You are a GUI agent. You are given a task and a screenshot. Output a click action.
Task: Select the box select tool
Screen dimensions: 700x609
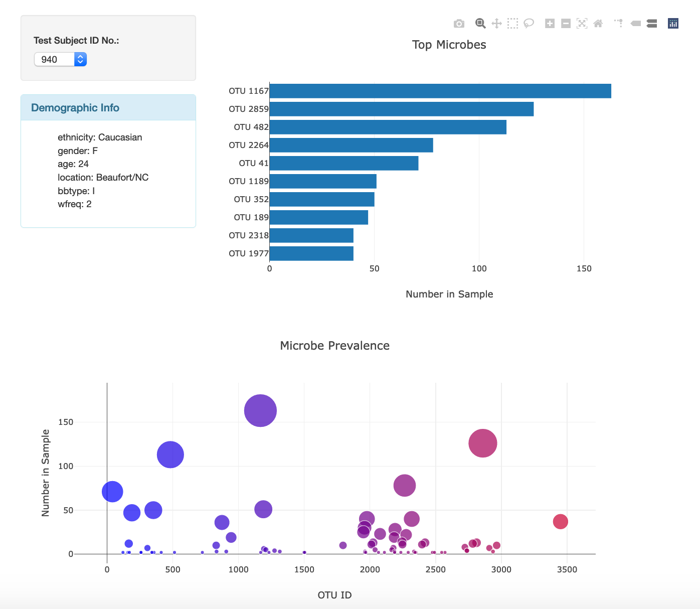512,23
